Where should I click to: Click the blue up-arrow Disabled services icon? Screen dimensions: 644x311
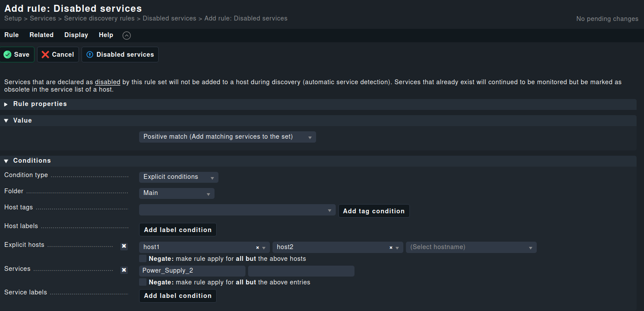pyautogui.click(x=90, y=55)
